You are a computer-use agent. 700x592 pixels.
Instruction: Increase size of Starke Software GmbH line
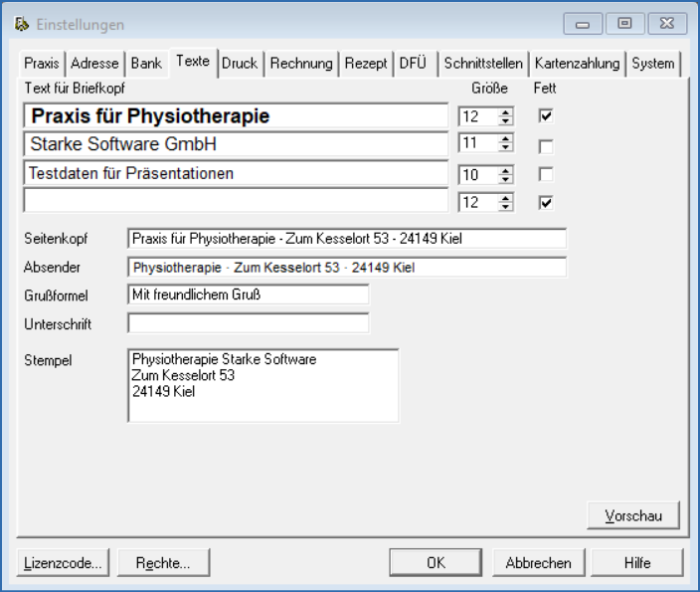point(505,139)
